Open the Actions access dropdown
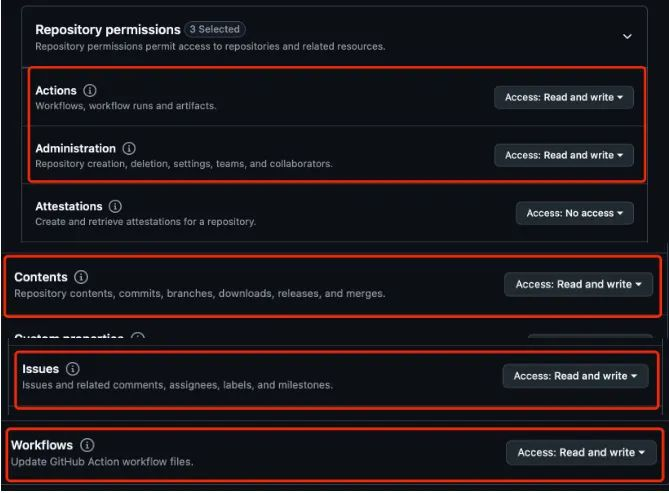The image size is (669, 493). click(564, 98)
